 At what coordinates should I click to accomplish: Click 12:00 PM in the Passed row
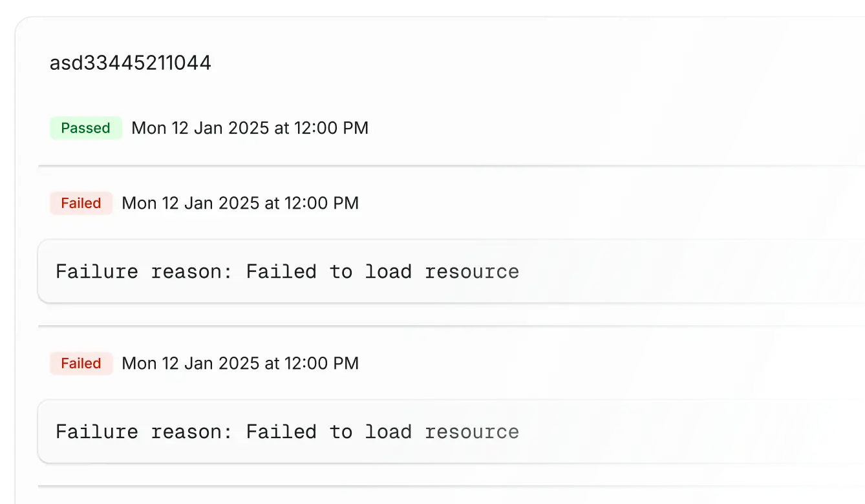coord(331,128)
